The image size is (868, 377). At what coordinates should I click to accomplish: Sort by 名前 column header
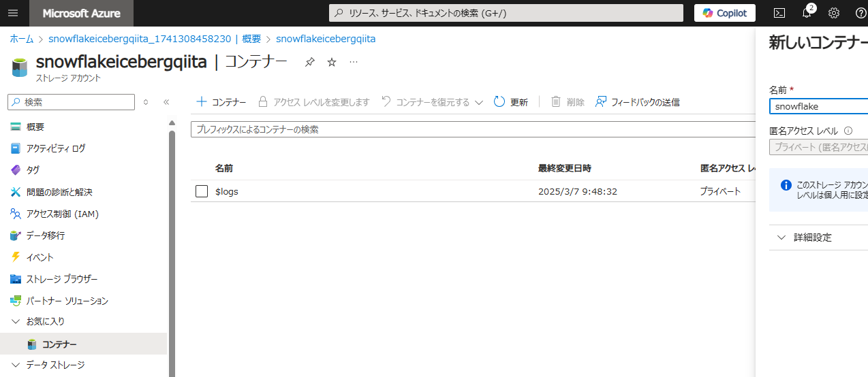[x=224, y=168]
